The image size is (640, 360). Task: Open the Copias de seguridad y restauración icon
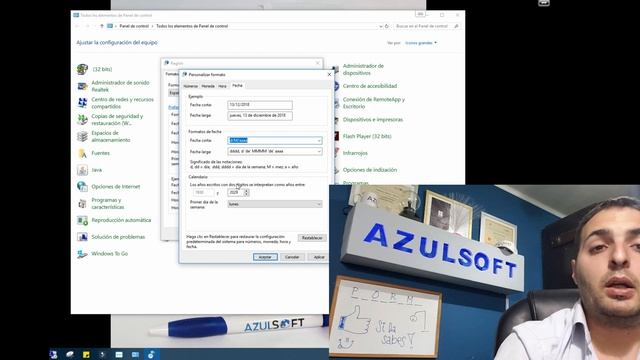(x=82, y=120)
